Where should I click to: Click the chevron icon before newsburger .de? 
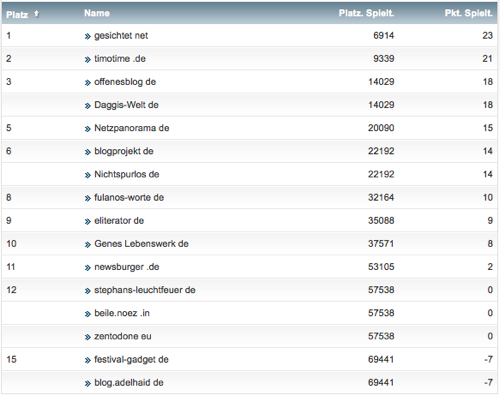click(x=88, y=268)
